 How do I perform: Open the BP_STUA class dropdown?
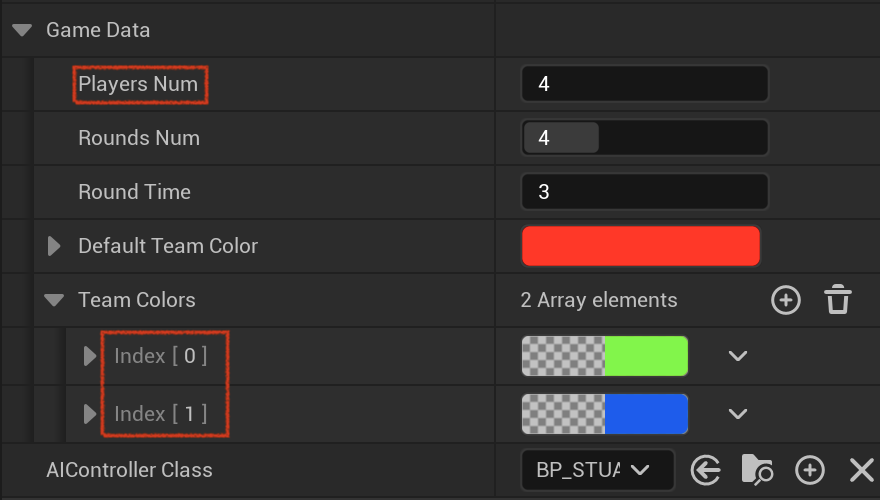[x=598, y=470]
